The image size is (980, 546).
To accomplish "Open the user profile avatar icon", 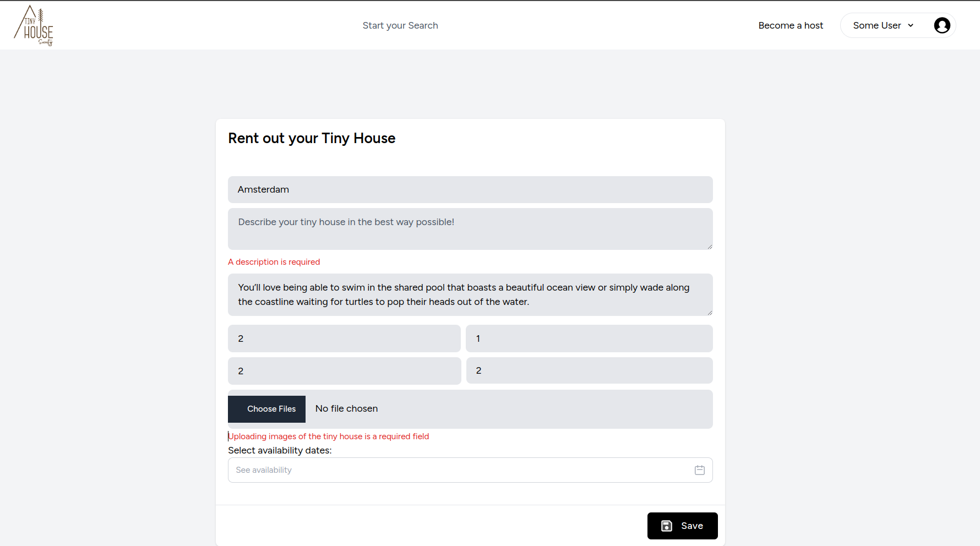I will point(942,25).
